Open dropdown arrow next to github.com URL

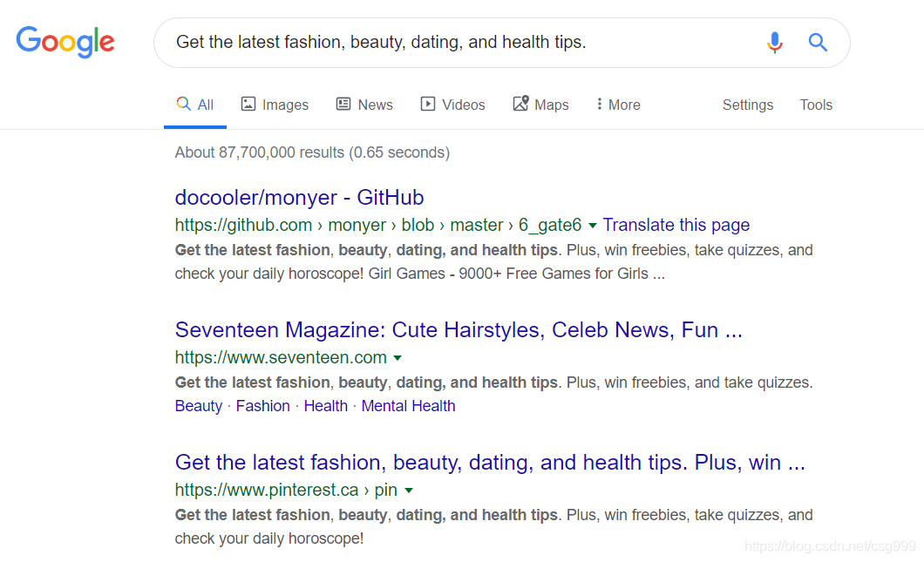pyautogui.click(x=592, y=226)
